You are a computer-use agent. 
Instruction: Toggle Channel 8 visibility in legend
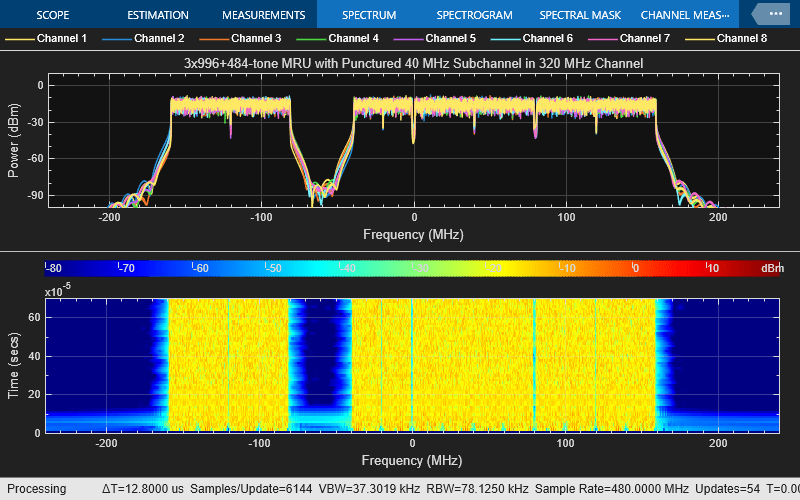point(726,38)
